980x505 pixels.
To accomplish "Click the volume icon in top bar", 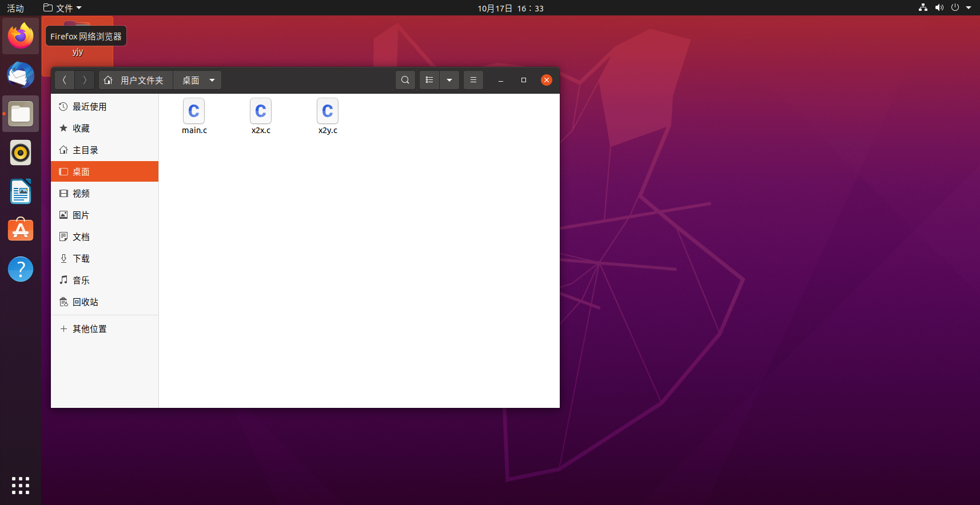I will point(939,7).
